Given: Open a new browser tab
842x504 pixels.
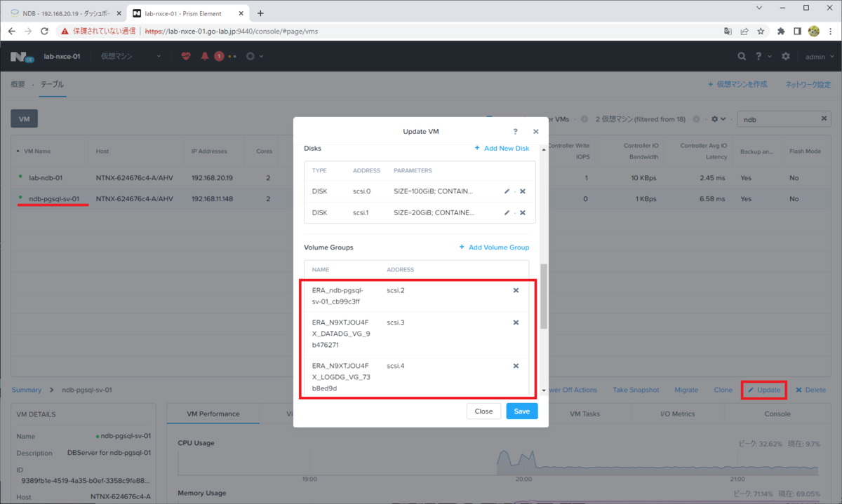Looking at the screenshot, I should tap(260, 13).
